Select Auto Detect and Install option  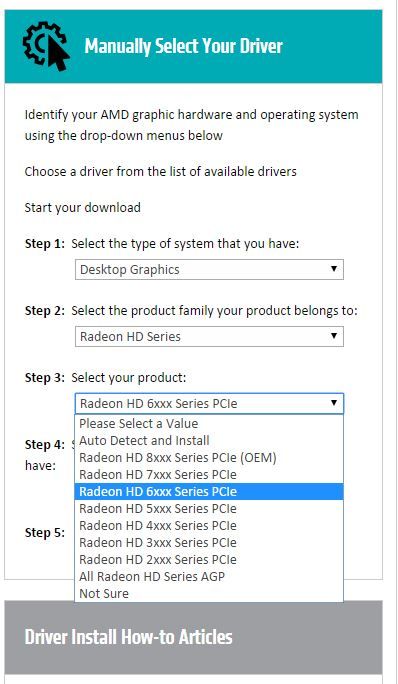[209, 441]
